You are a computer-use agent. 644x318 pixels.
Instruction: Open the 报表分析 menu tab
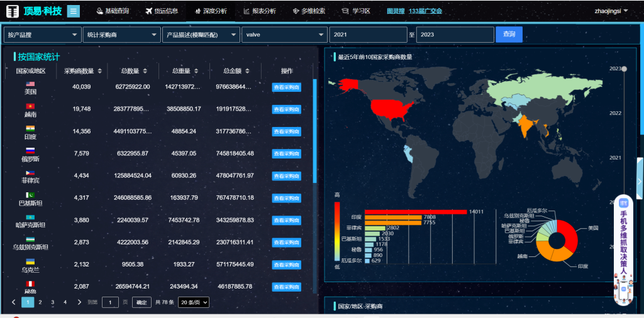click(x=259, y=11)
